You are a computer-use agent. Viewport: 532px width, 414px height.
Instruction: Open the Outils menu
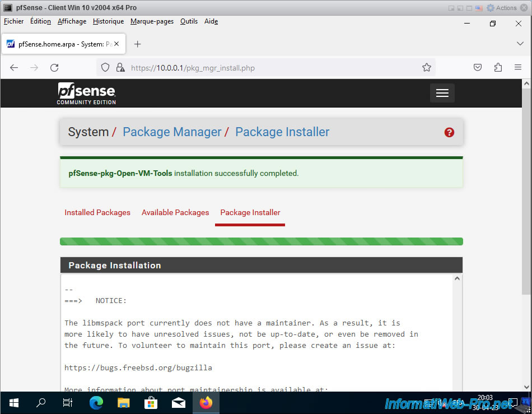(x=189, y=21)
